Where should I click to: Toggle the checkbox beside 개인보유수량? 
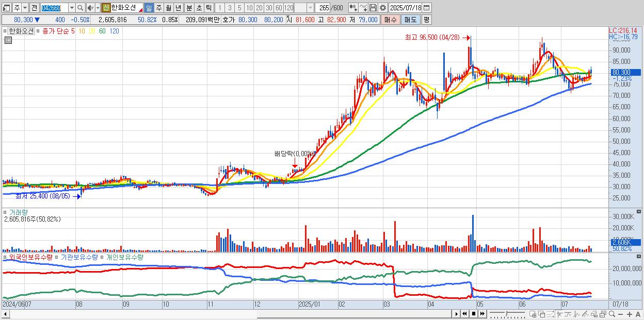pos(103,257)
